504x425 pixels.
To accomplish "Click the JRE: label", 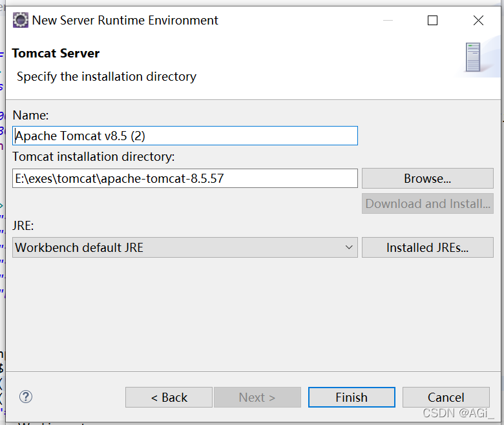I will 23,225.
